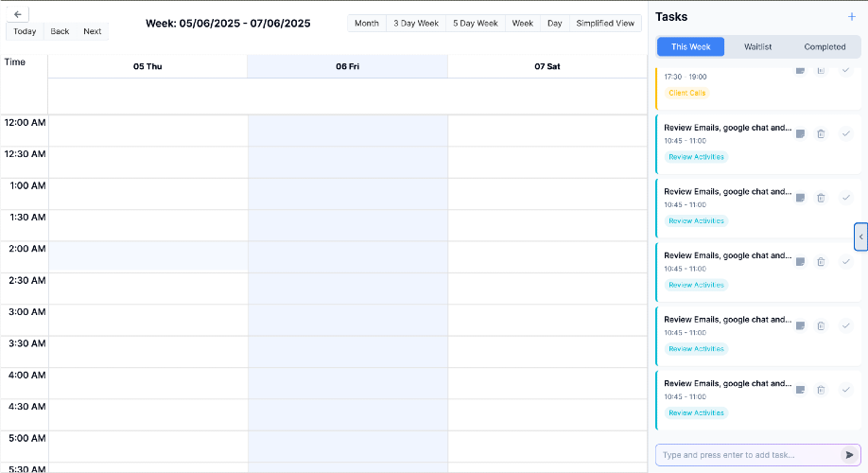Viewport: 868px width, 473px height.
Task: Click the 12:00 AM time label
Action: click(x=25, y=122)
